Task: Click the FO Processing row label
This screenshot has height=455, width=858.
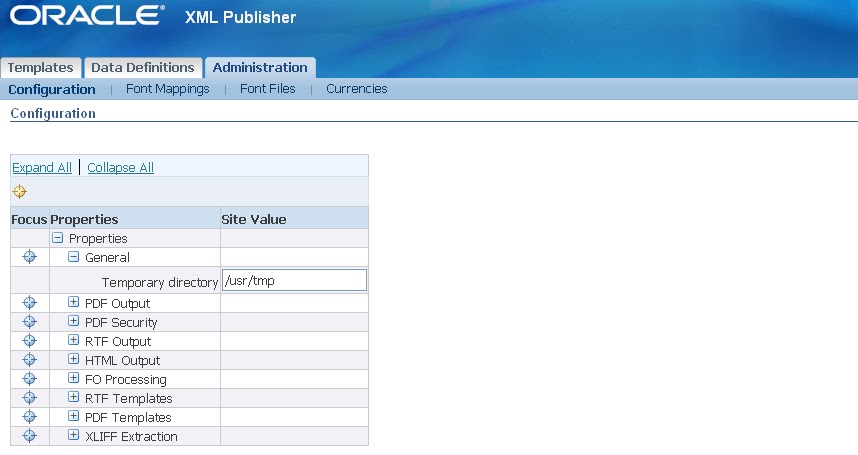Action: pos(126,380)
